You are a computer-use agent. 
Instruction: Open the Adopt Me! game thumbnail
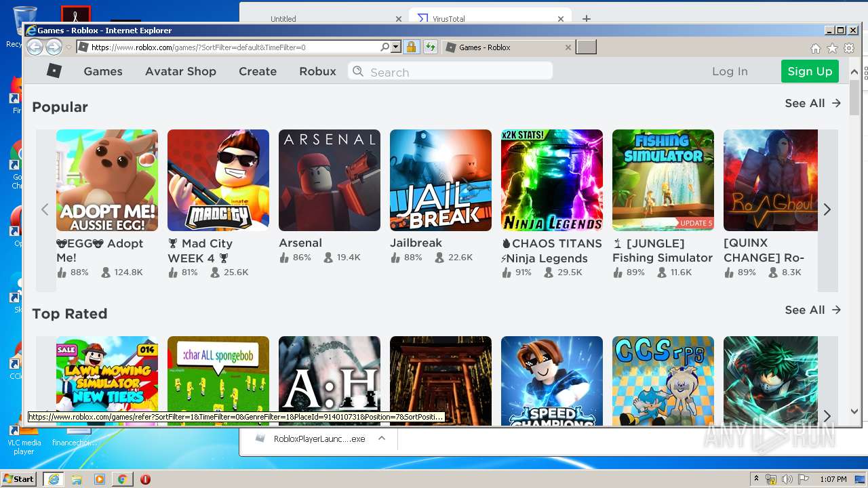tap(107, 180)
